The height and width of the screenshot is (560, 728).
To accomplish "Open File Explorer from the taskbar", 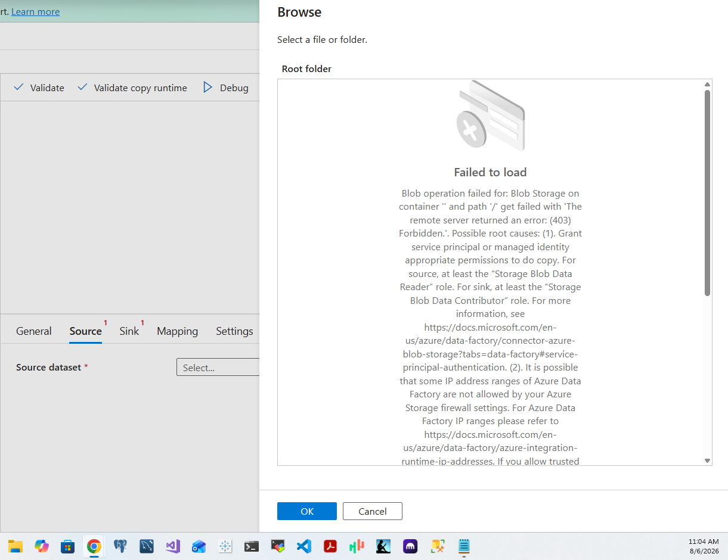I will [16, 546].
